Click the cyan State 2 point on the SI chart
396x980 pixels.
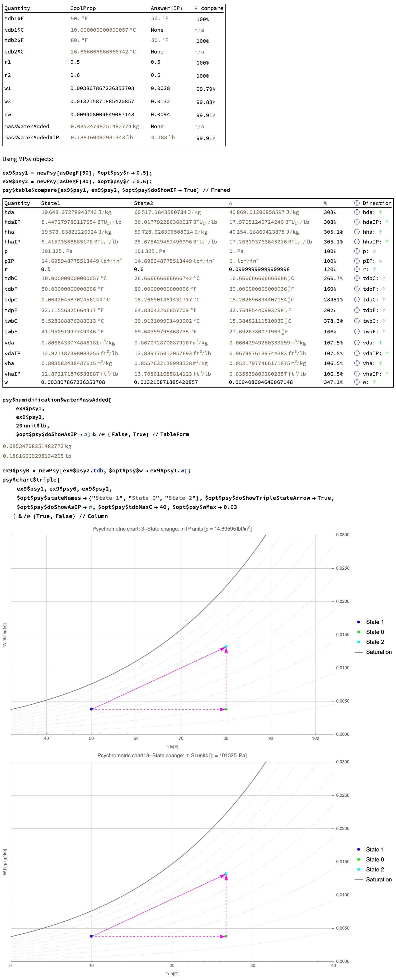pyautogui.click(x=226, y=873)
